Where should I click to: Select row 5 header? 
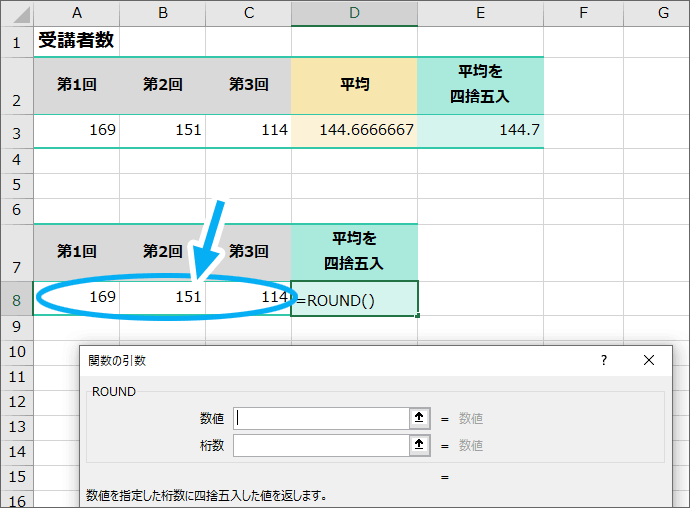tap(17, 185)
